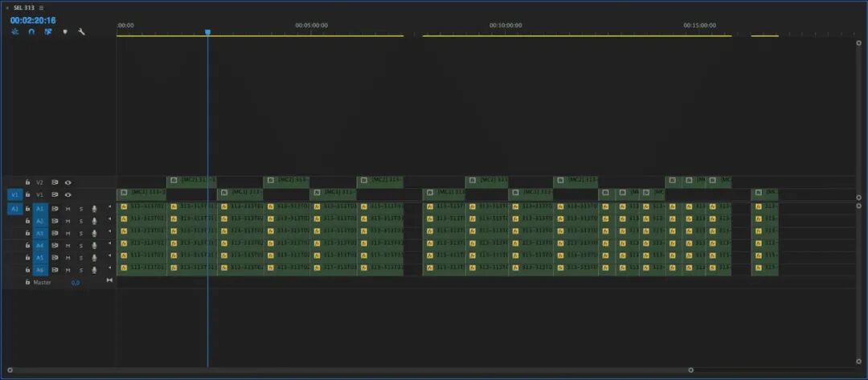Click the 00:02:20:16 playhead timecode
Viewport: 868px width, 380px height.
(33, 20)
